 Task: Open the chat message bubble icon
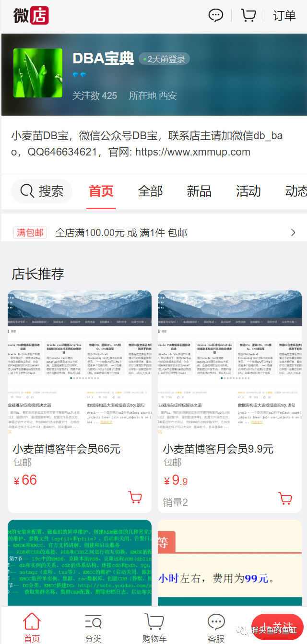point(216,15)
